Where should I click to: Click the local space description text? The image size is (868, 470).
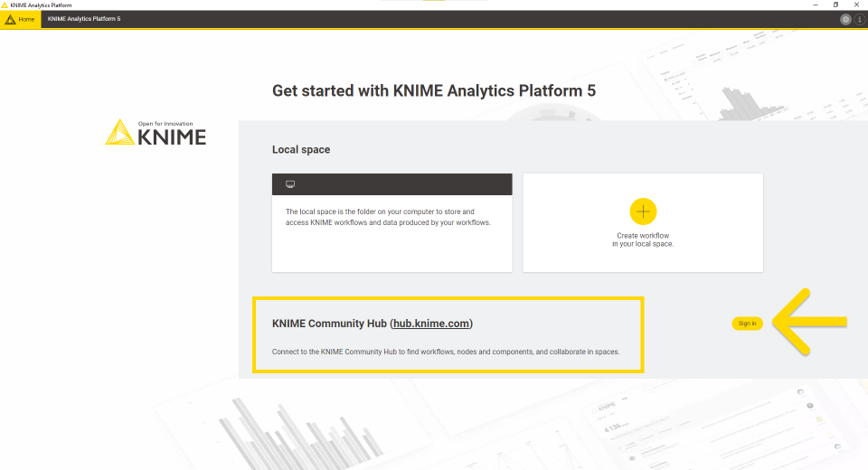[388, 217]
